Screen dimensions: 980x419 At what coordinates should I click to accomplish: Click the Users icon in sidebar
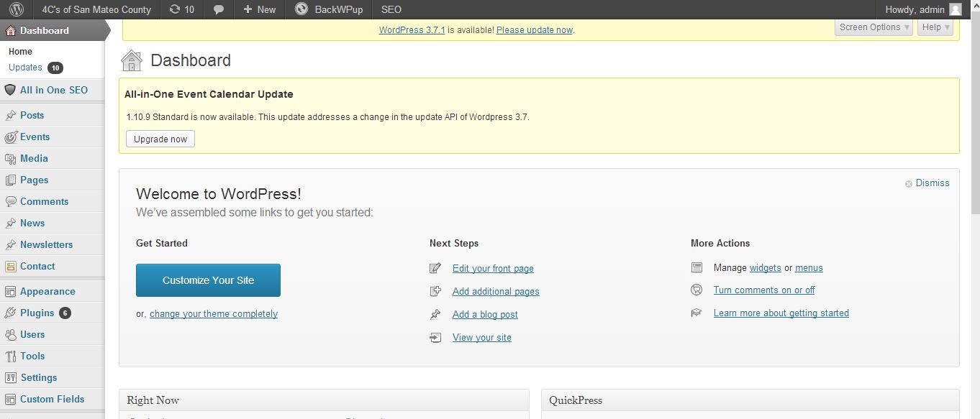point(10,334)
